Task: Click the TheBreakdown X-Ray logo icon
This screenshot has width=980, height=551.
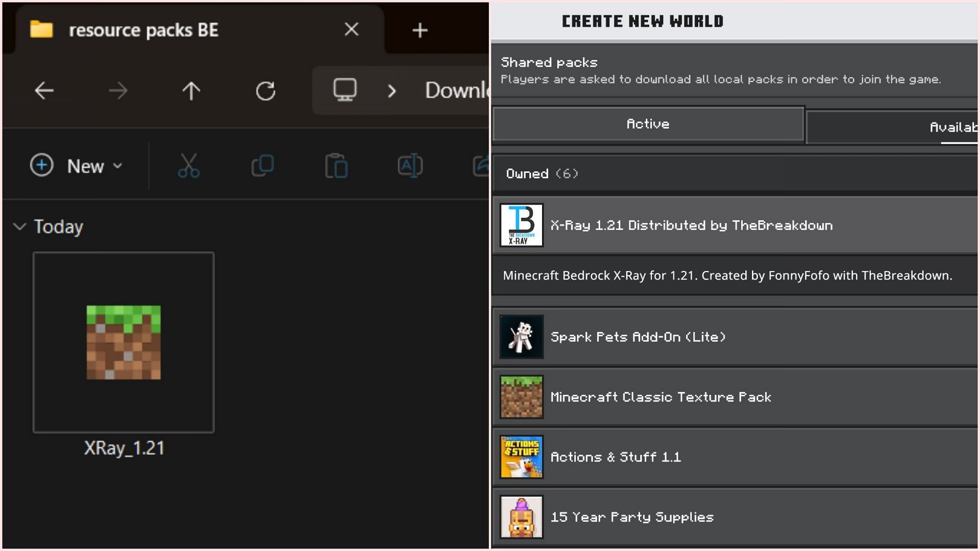Action: point(522,224)
